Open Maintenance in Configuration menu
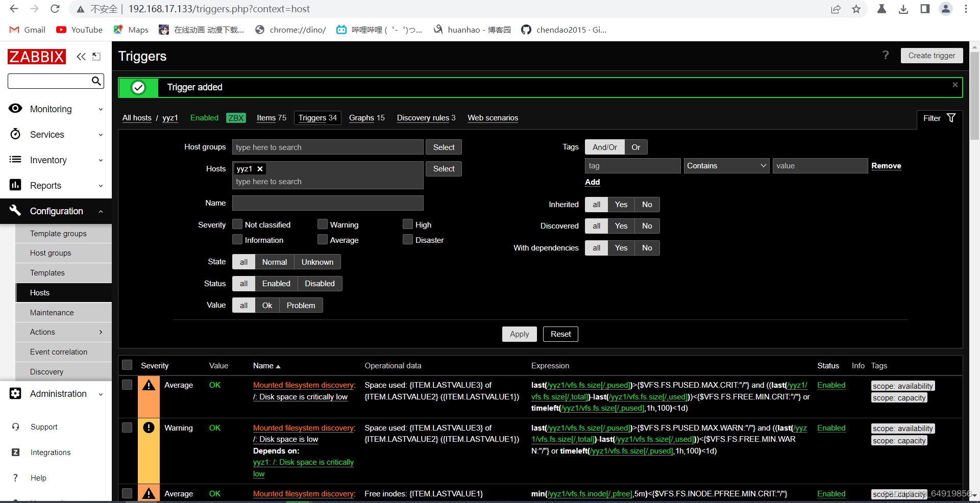Image resolution: width=980 pixels, height=503 pixels. pyautogui.click(x=63, y=313)
